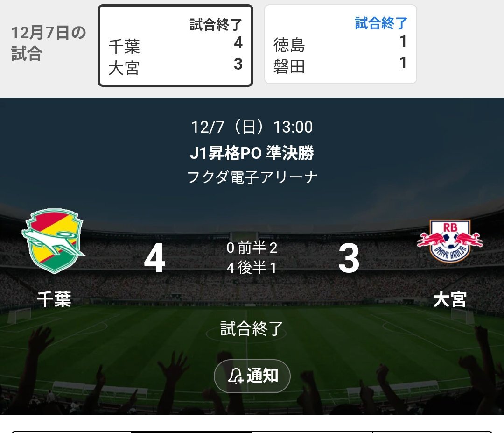Screen dimensions: 504x433
Task: Select the 千葉 team name under crest
Action: [54, 299]
